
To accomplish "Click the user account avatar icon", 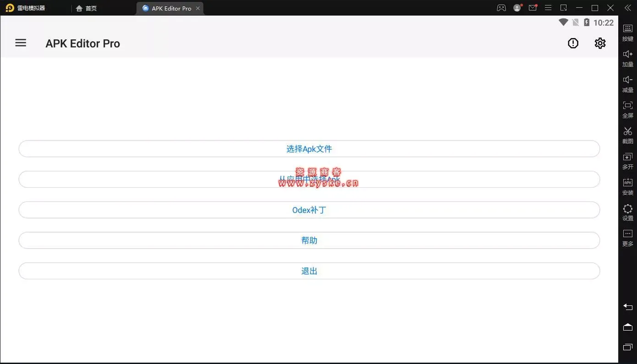I will [517, 8].
